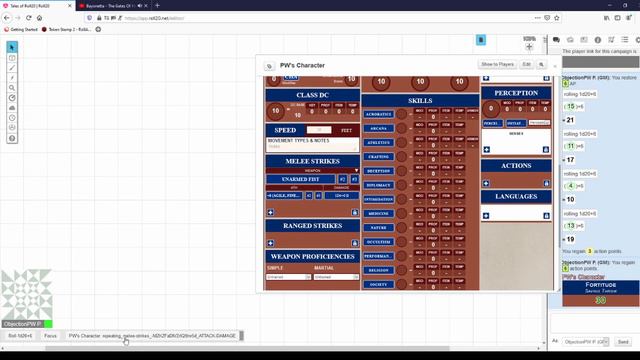This screenshot has height=360, width=640.
Task: Click the Speed value input field
Action: 319,130
